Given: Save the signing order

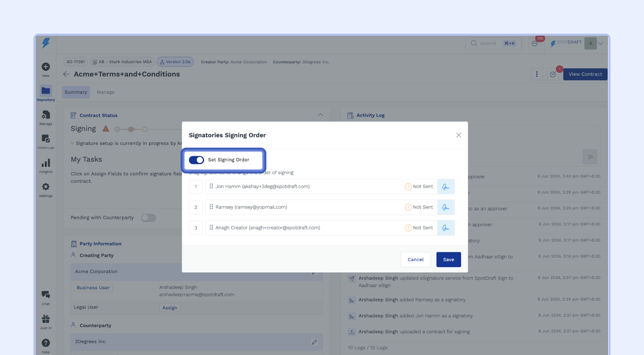Looking at the screenshot, I should coord(448,260).
